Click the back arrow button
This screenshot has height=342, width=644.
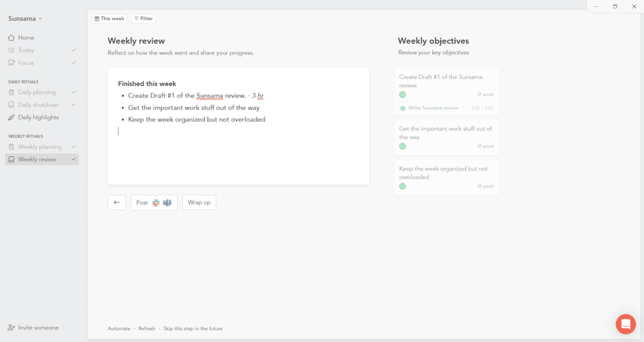pyautogui.click(x=117, y=202)
